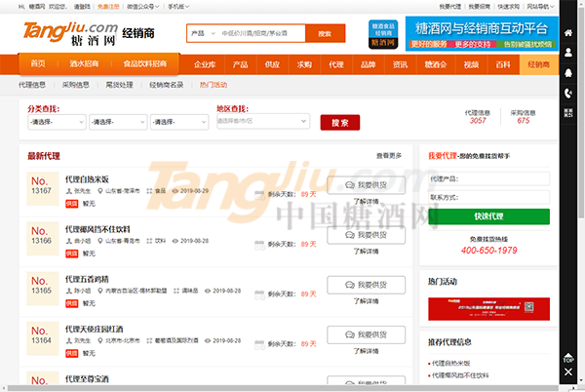585x392 pixels.
Task: Open the third 请选择 category dropdown
Action: (179, 122)
